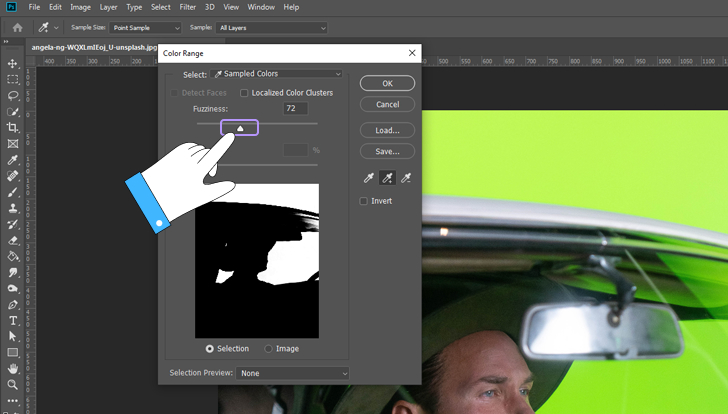Open the Select menu
Screen dimensions: 728x414
(x=161, y=7)
